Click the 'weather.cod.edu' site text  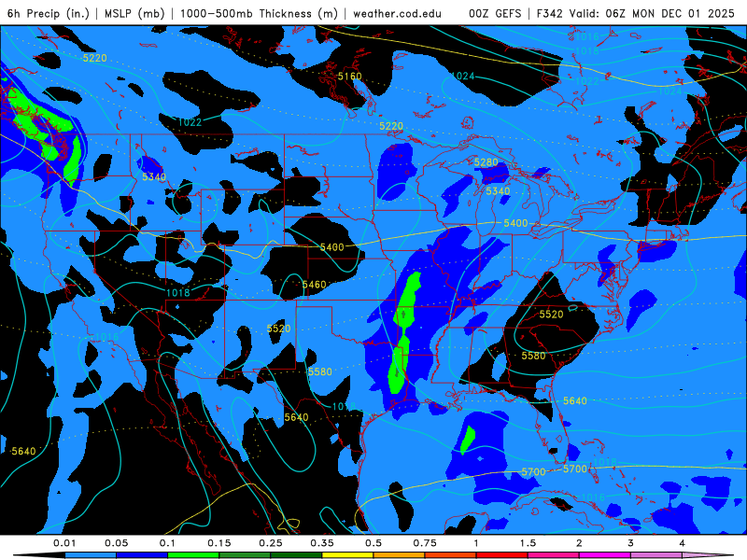[x=397, y=13]
